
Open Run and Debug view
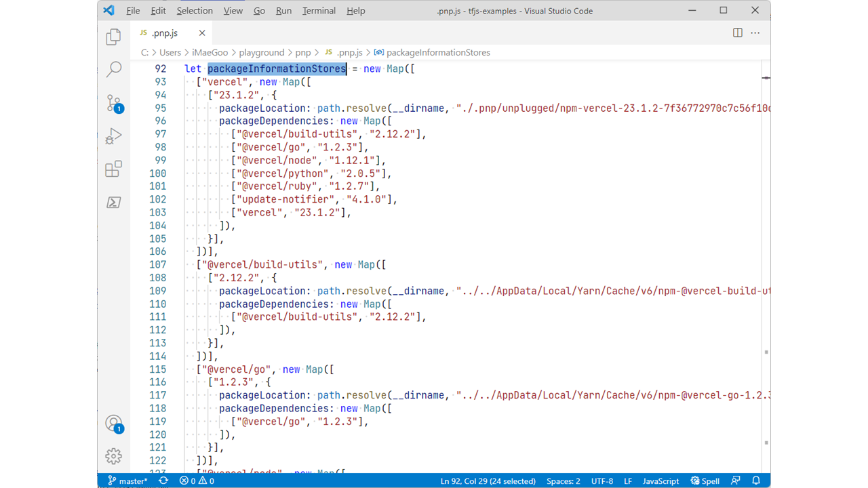pos(114,136)
